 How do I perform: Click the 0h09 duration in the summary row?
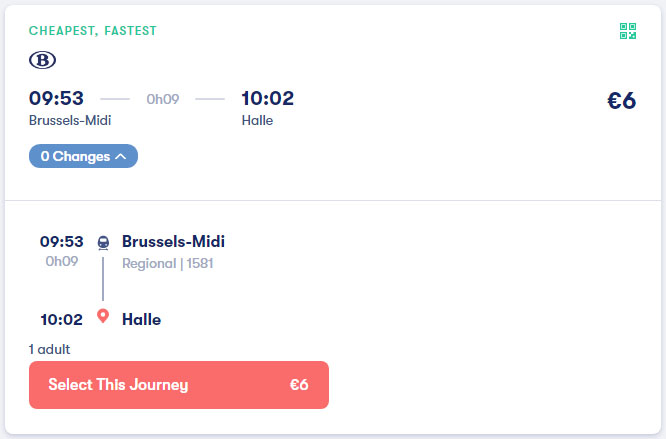(163, 99)
